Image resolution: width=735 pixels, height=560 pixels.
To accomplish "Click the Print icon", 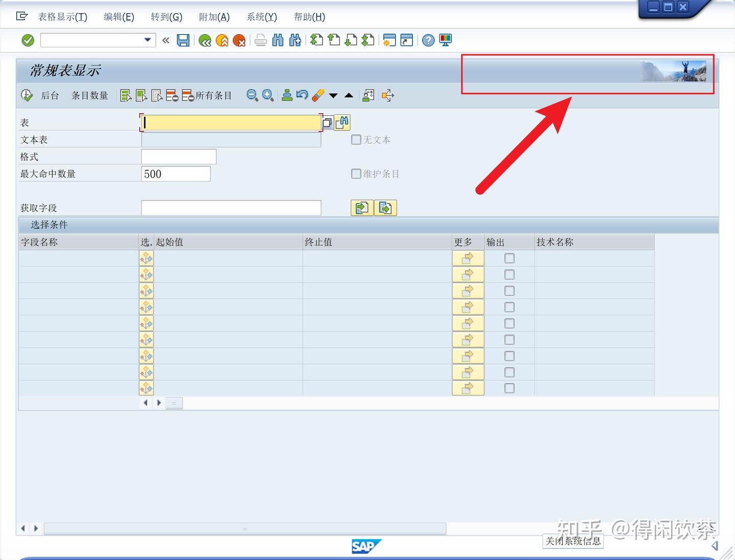I will [x=261, y=40].
